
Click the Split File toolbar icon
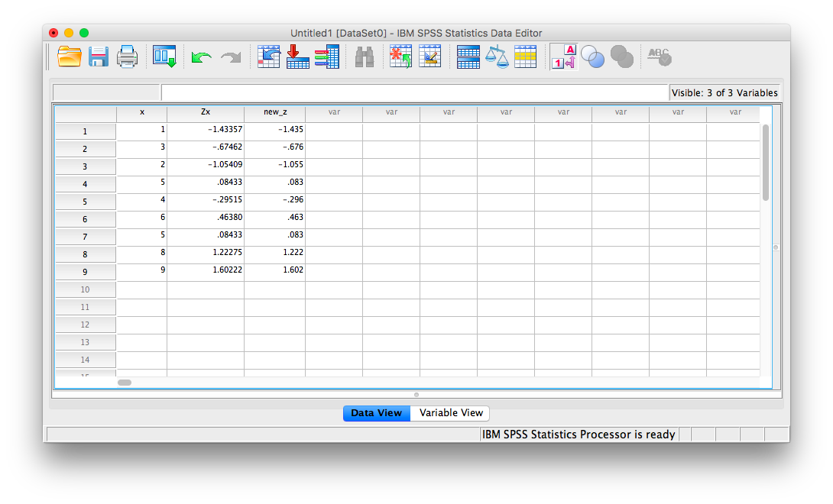468,57
